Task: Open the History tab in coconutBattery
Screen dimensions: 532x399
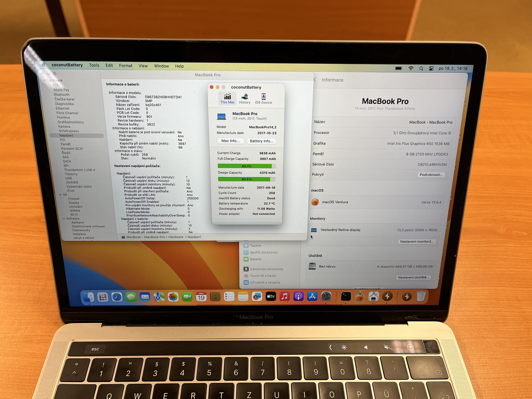Action: 245,99
